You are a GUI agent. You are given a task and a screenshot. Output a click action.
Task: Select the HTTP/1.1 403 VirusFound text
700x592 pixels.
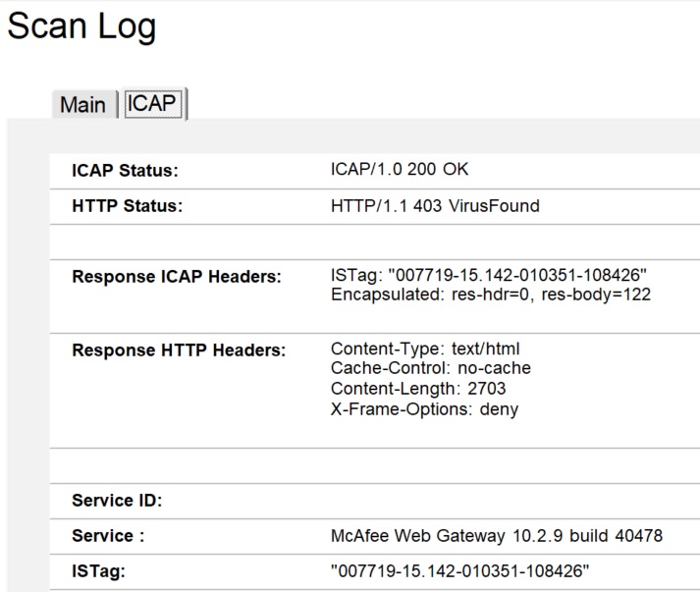435,206
